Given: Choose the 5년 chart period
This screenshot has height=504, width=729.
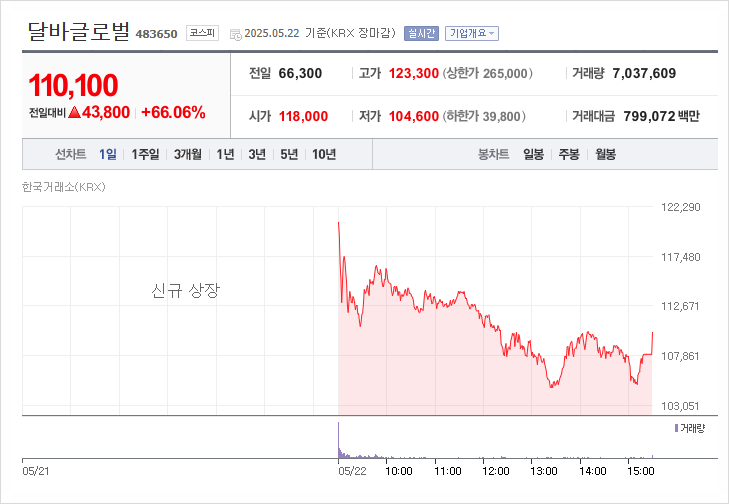Looking at the screenshot, I should [x=289, y=154].
